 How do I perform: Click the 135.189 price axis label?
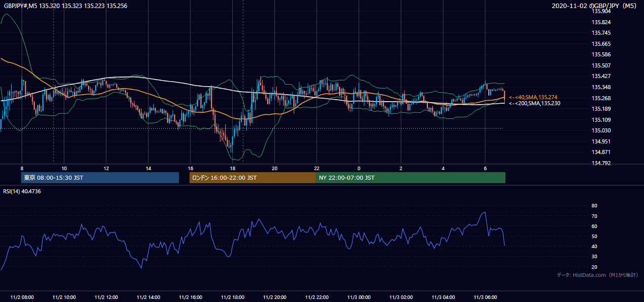click(x=601, y=109)
